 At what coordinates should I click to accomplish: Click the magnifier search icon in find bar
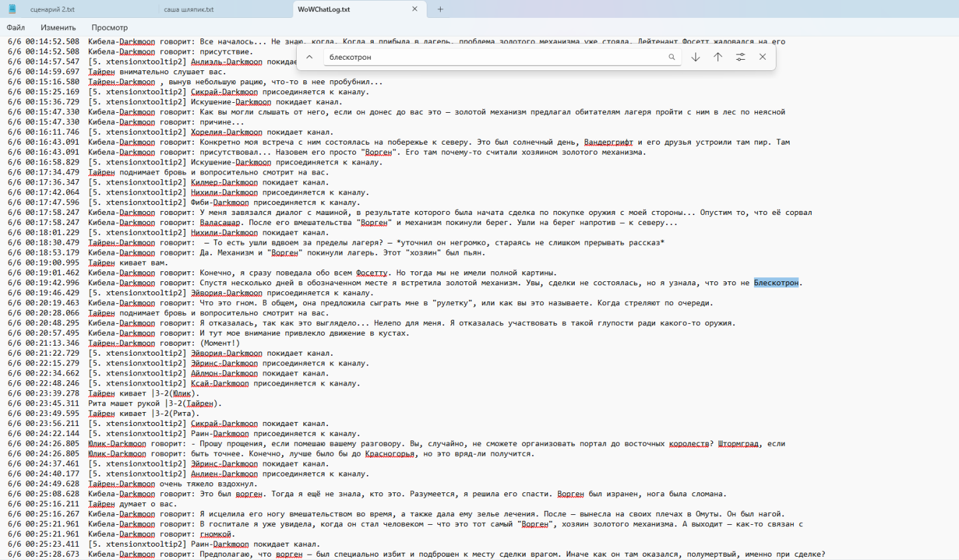(672, 57)
